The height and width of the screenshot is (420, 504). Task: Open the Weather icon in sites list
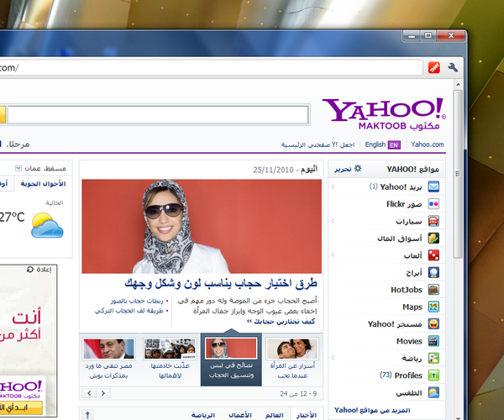tap(433, 392)
